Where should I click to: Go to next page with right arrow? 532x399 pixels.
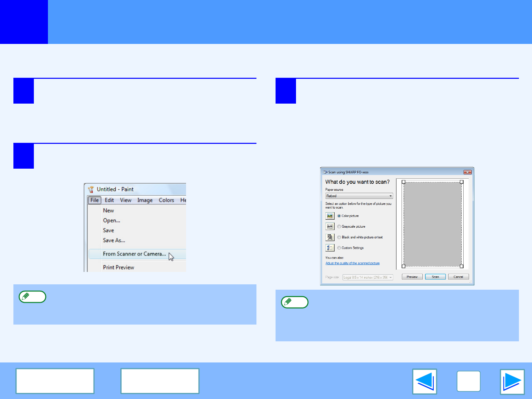tap(512, 381)
